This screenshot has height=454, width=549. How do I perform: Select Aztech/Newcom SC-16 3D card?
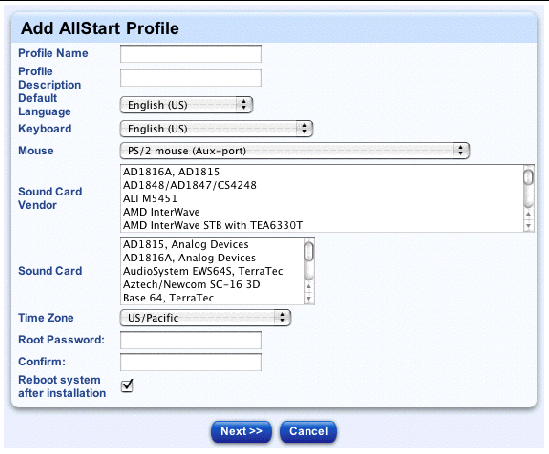212,284
